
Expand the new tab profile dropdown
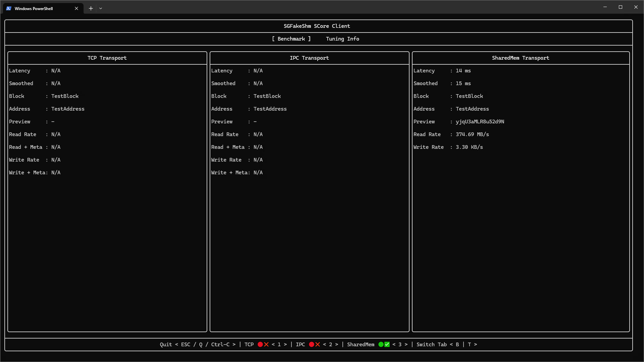[101, 8]
